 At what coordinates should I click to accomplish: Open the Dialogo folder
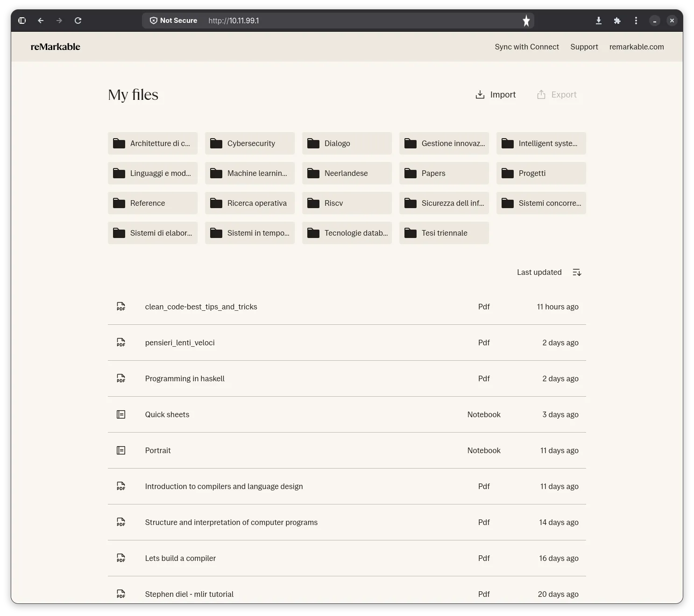coord(347,143)
